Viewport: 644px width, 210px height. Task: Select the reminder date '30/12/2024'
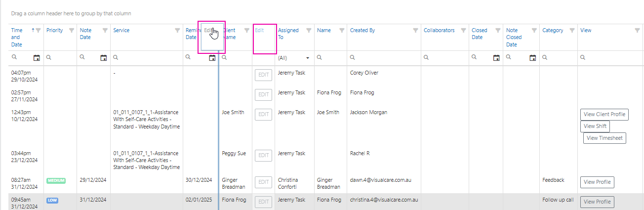tap(199, 180)
